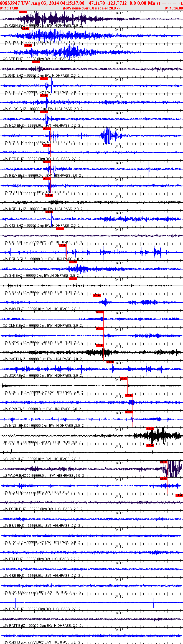Click the UW GBB EHZ station label
This screenshot has height=644, width=183.
point(41,576)
